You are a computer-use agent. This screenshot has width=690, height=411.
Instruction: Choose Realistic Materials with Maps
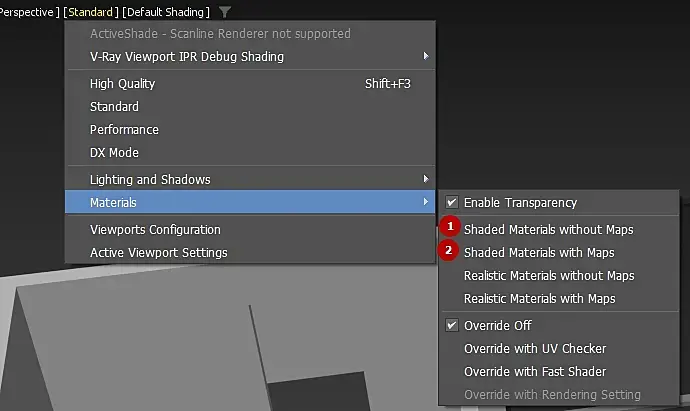click(540, 299)
